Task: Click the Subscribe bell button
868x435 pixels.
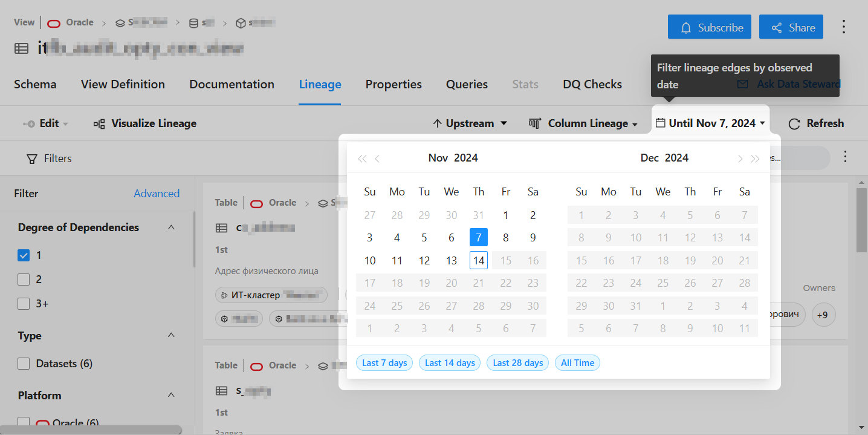Action: coord(709,28)
